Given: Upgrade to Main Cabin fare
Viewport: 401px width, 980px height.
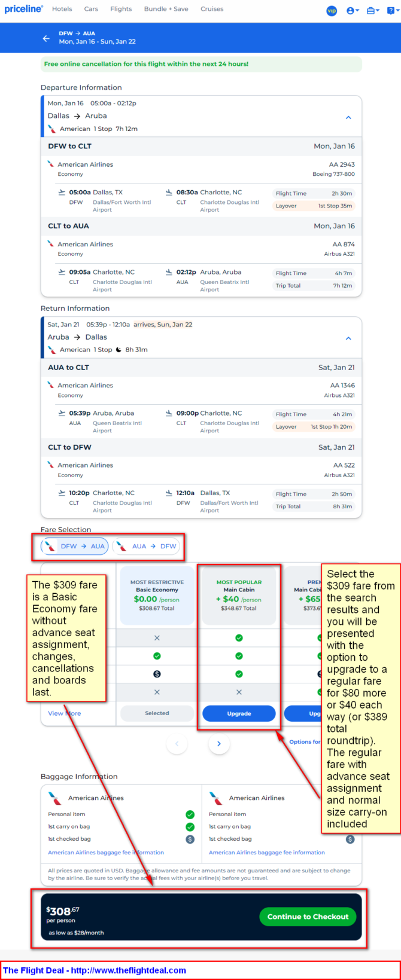Looking at the screenshot, I should point(239,713).
